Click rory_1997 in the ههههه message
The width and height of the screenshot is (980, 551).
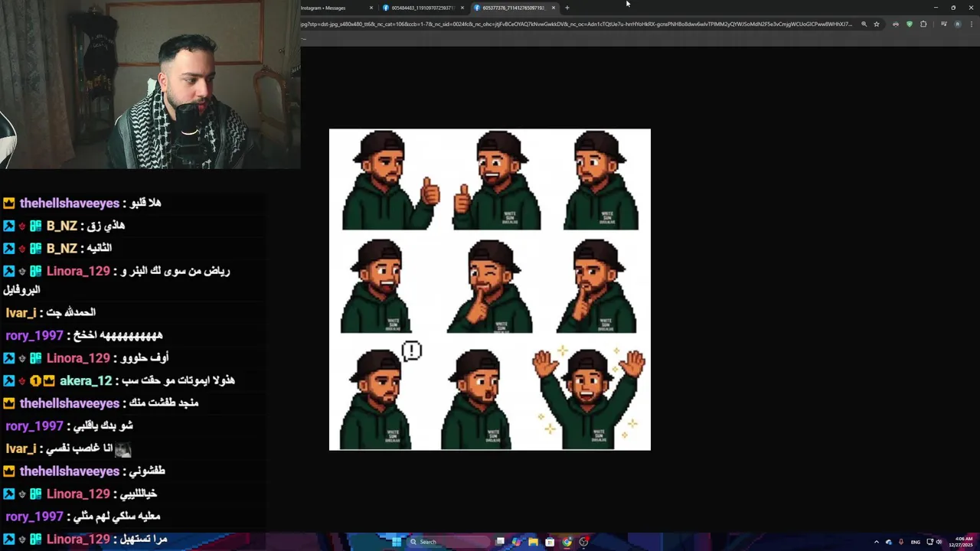[34, 335]
